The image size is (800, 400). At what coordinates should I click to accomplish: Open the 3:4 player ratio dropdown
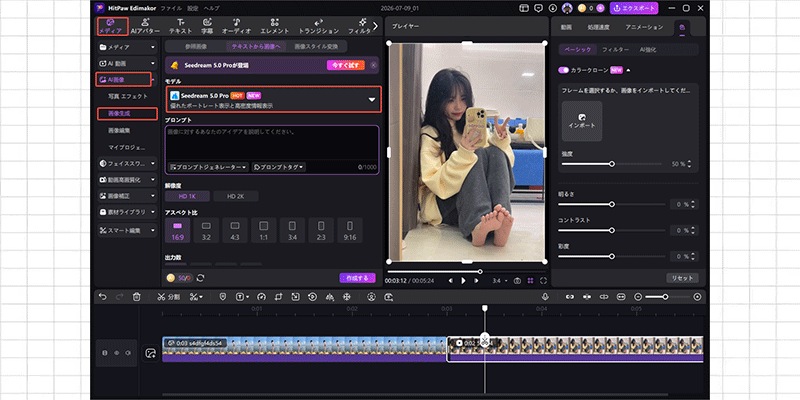point(499,281)
